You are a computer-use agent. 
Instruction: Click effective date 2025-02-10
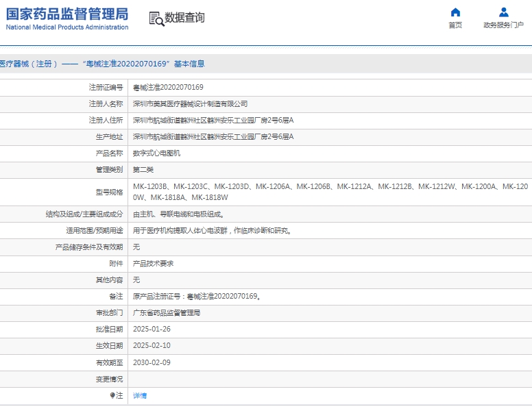(152, 345)
